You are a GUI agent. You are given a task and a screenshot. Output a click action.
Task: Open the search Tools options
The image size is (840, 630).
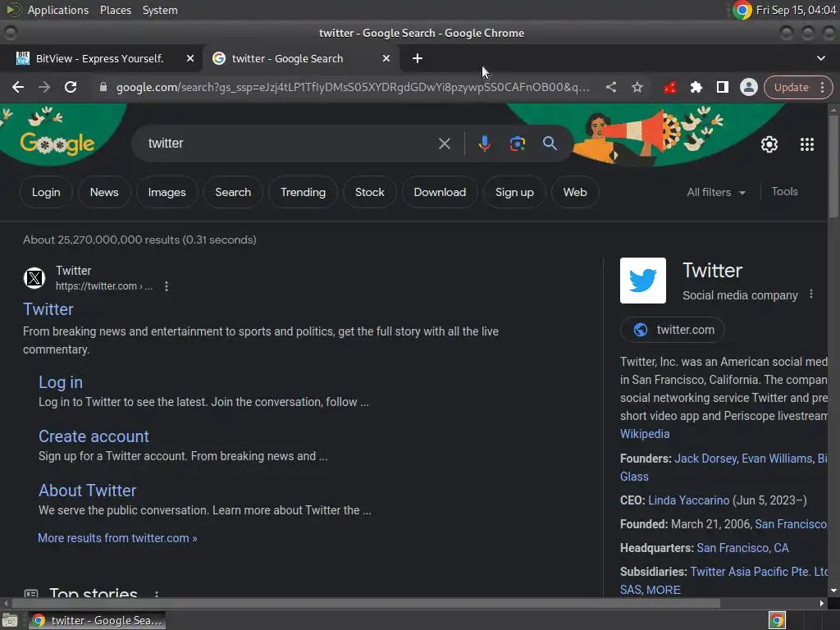(x=784, y=192)
